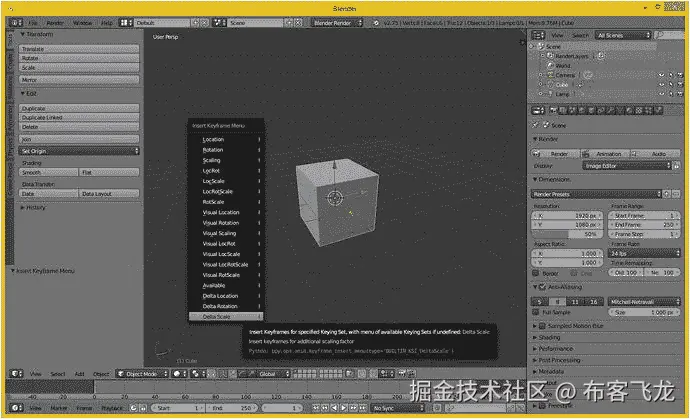Image resolution: width=690 pixels, height=419 pixels.
Task: Click the Smooth shading button
Action: pyautogui.click(x=48, y=173)
